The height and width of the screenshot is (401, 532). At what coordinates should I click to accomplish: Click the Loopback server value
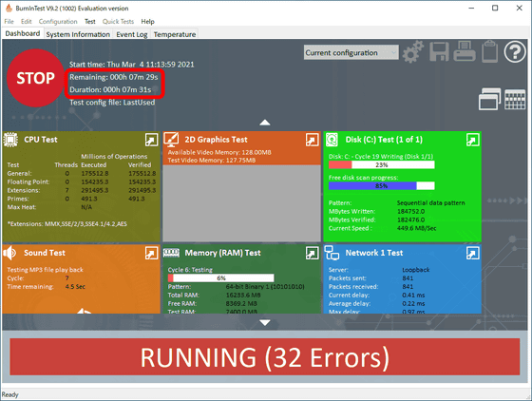click(x=416, y=270)
